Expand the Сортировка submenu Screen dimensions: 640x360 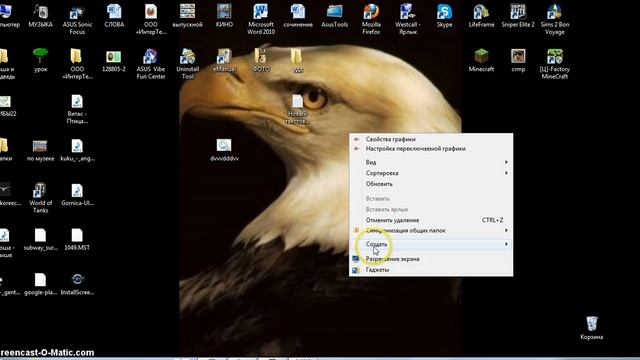pyautogui.click(x=431, y=173)
